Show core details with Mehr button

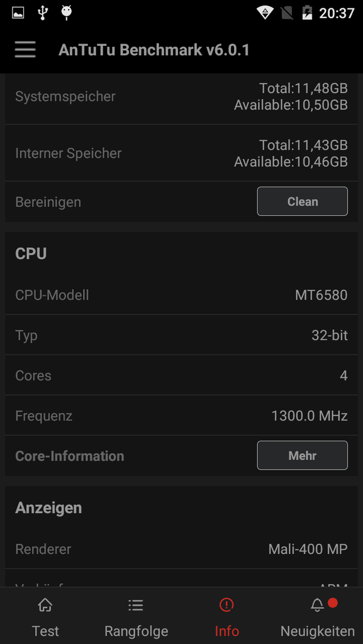[303, 455]
